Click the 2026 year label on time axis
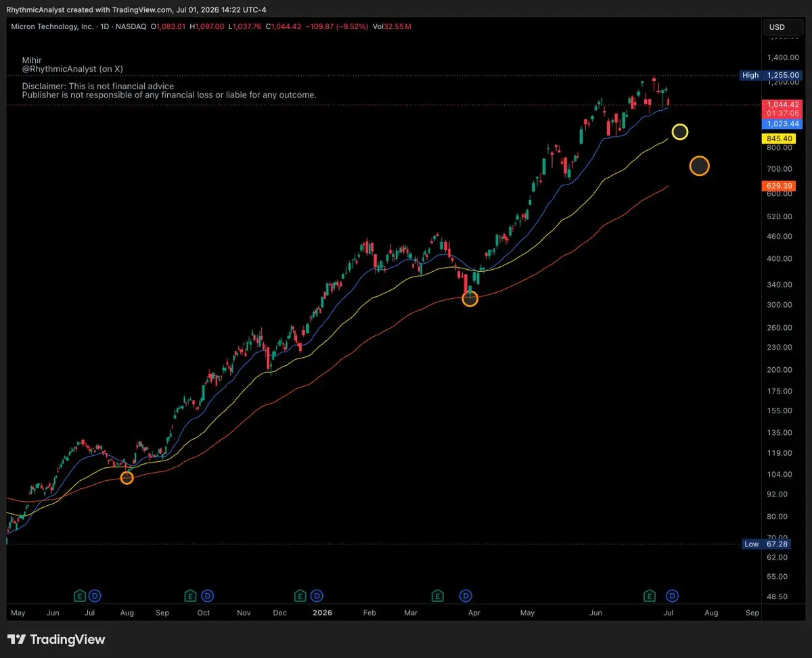 click(x=322, y=613)
